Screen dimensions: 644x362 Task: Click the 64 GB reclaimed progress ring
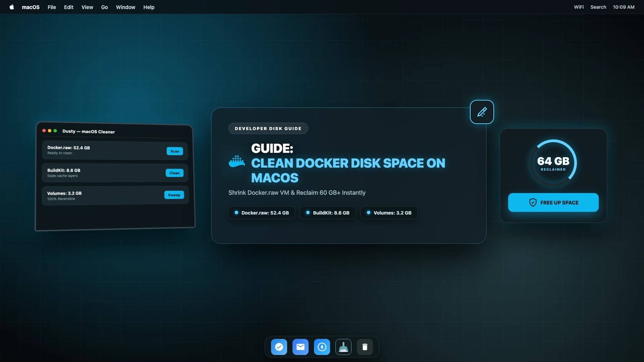click(x=553, y=163)
